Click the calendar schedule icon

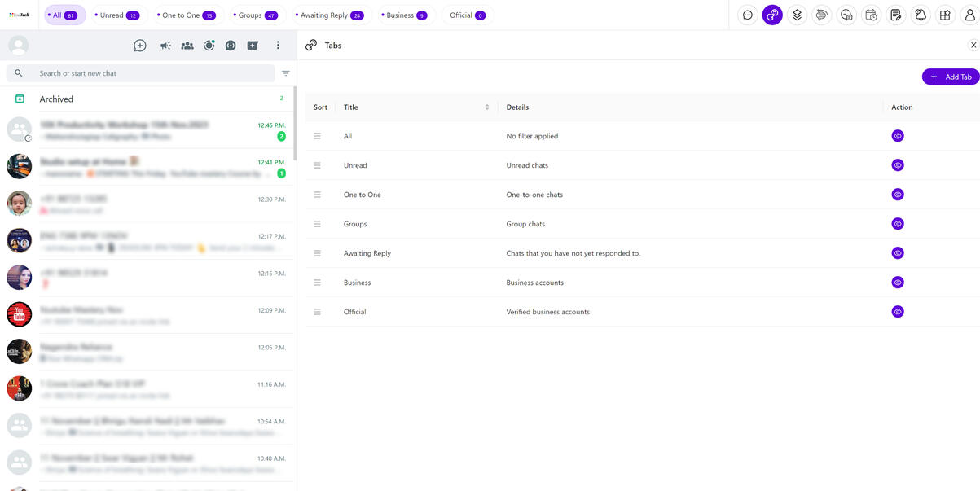coord(871,15)
